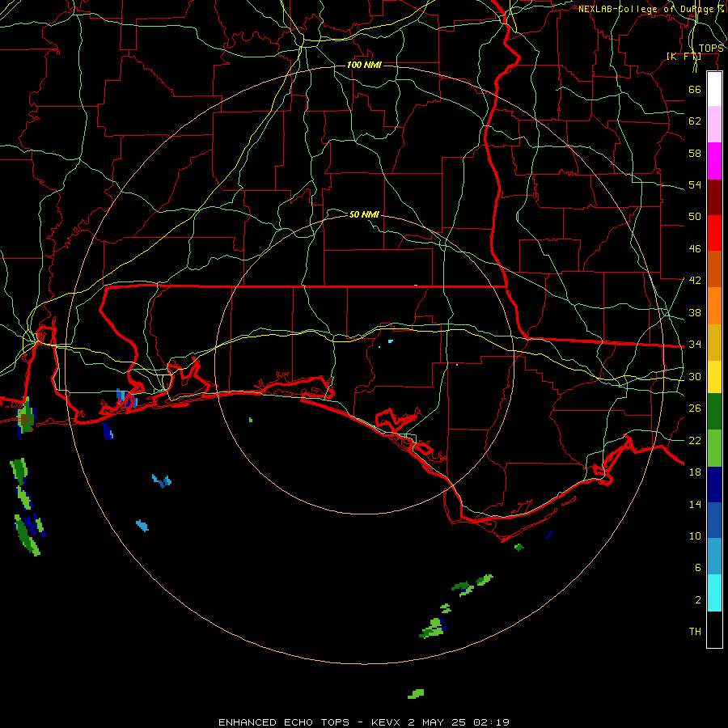Click the legend value 66
Image resolution: width=728 pixels, height=728 pixels.
695,89
